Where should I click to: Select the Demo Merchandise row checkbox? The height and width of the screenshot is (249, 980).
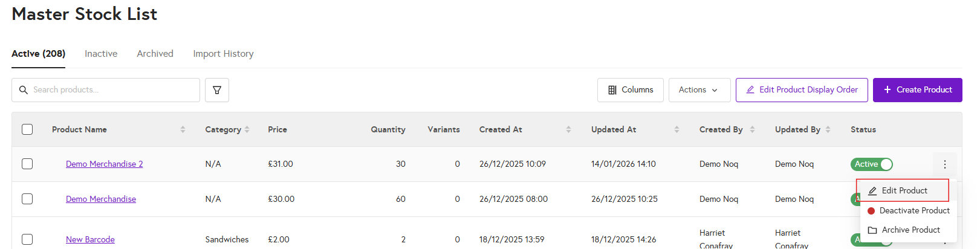point(27,199)
